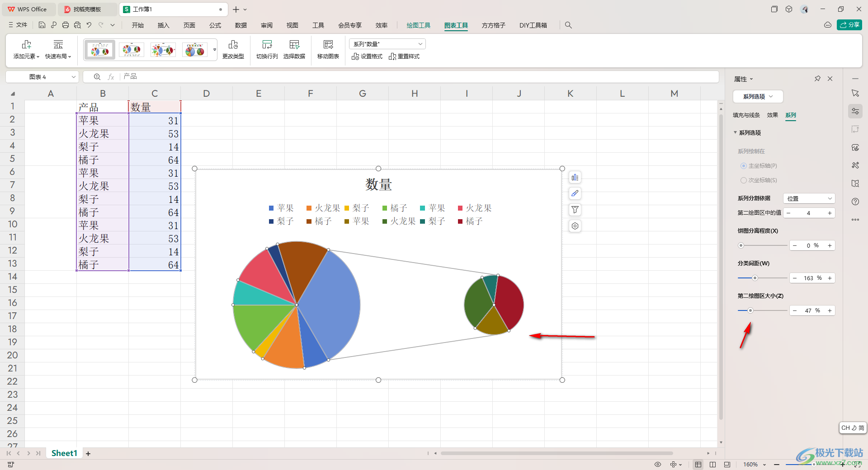Open chart style brush button beside chart

click(x=575, y=193)
